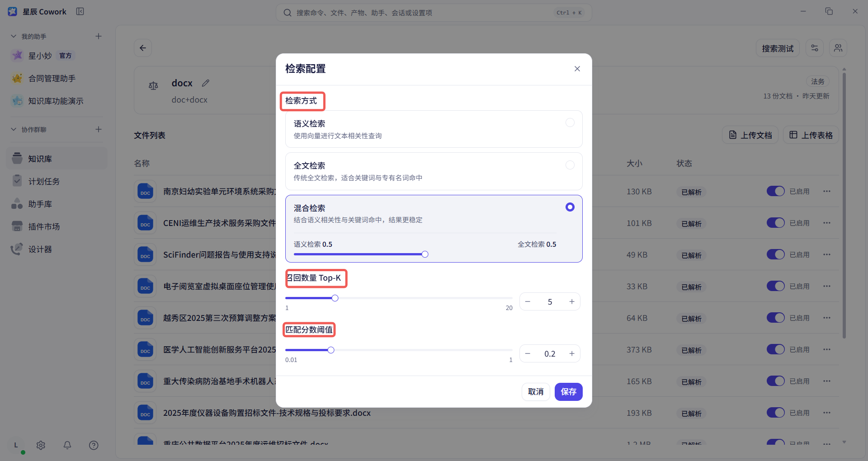This screenshot has width=868, height=461.
Task: Increase 匹配分数阈值 with plus button
Action: pyautogui.click(x=572, y=353)
